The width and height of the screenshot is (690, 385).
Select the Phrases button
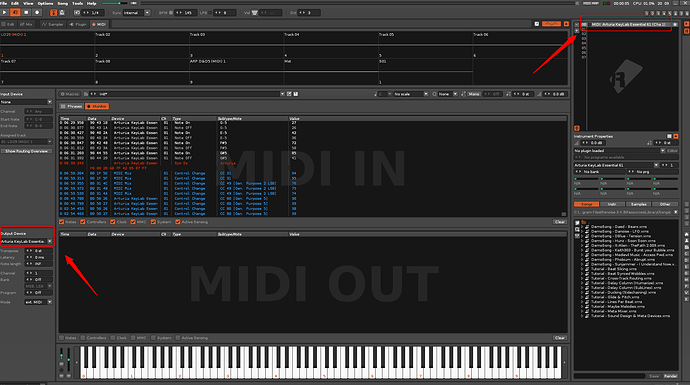71,106
